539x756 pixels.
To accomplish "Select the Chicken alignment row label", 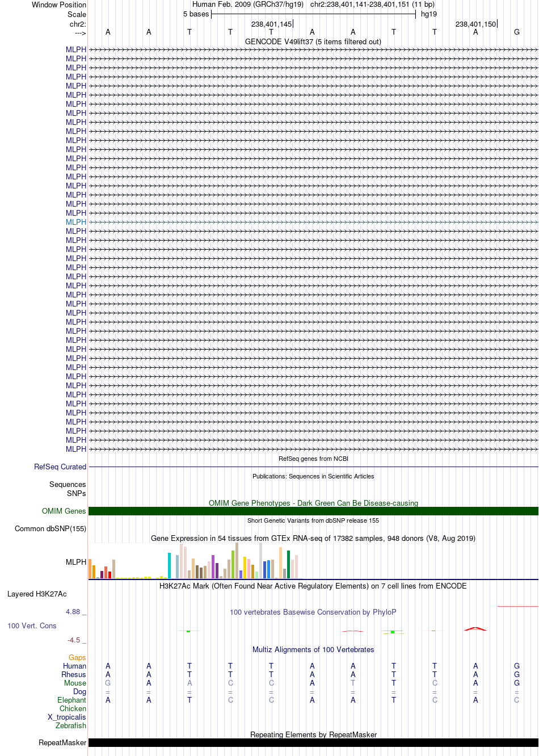I will coord(73,709).
